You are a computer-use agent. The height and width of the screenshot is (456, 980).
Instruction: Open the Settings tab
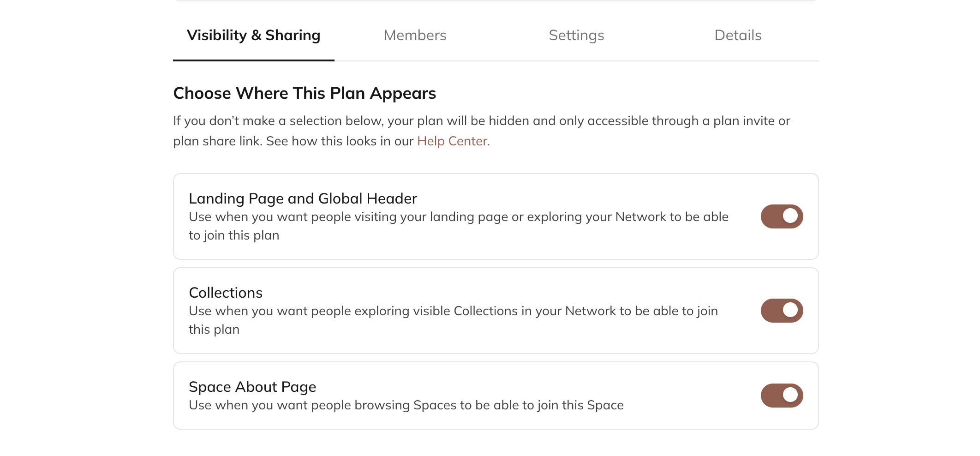tap(576, 35)
